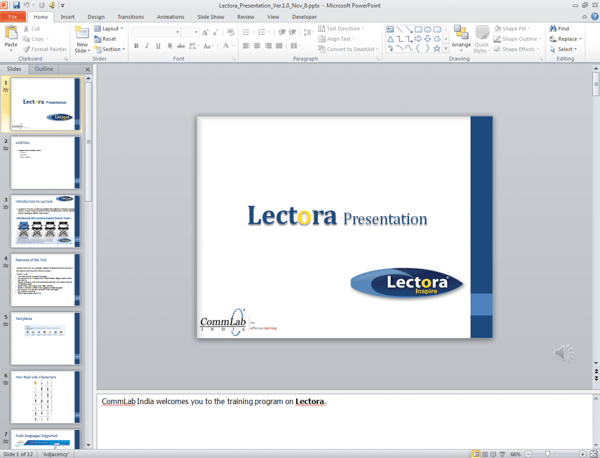Click the Undo icon

coord(27,5)
